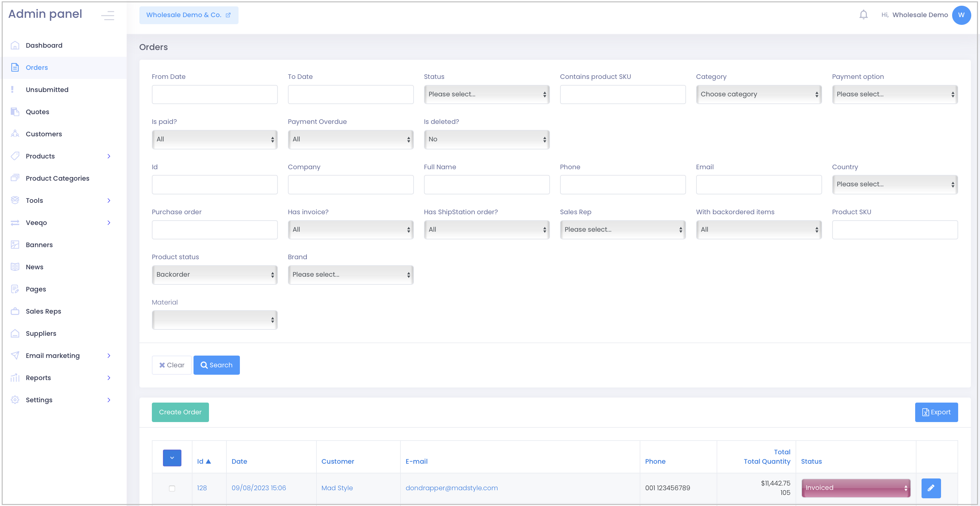The width and height of the screenshot is (980, 506).
Task: Click the Banners image icon in sidebar
Action: tap(15, 244)
